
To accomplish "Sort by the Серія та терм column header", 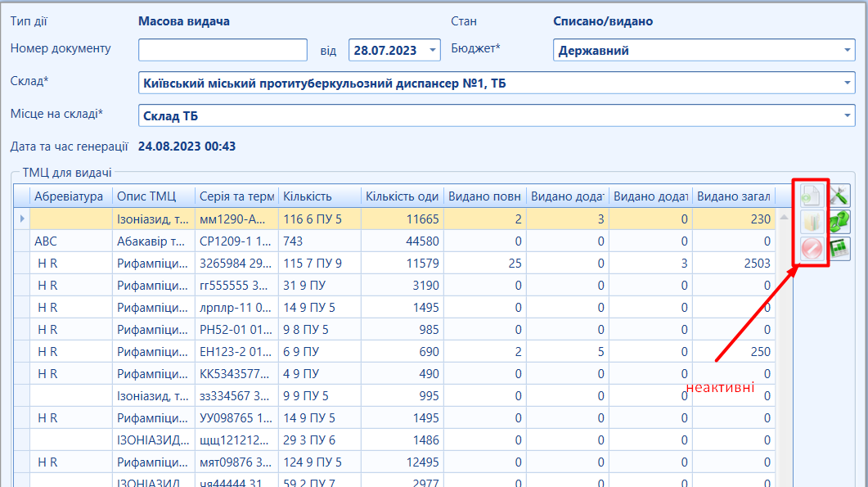I will 236,196.
